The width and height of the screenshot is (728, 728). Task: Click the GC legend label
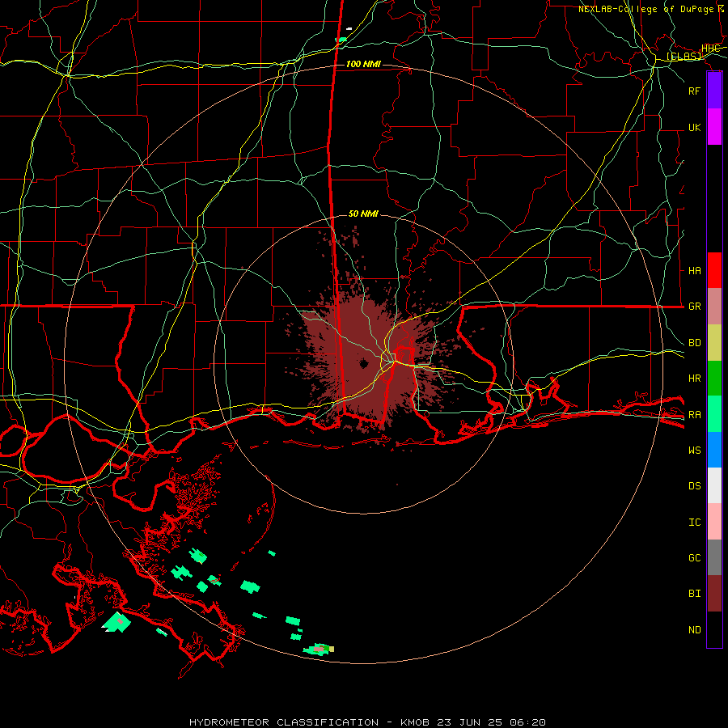[694, 557]
